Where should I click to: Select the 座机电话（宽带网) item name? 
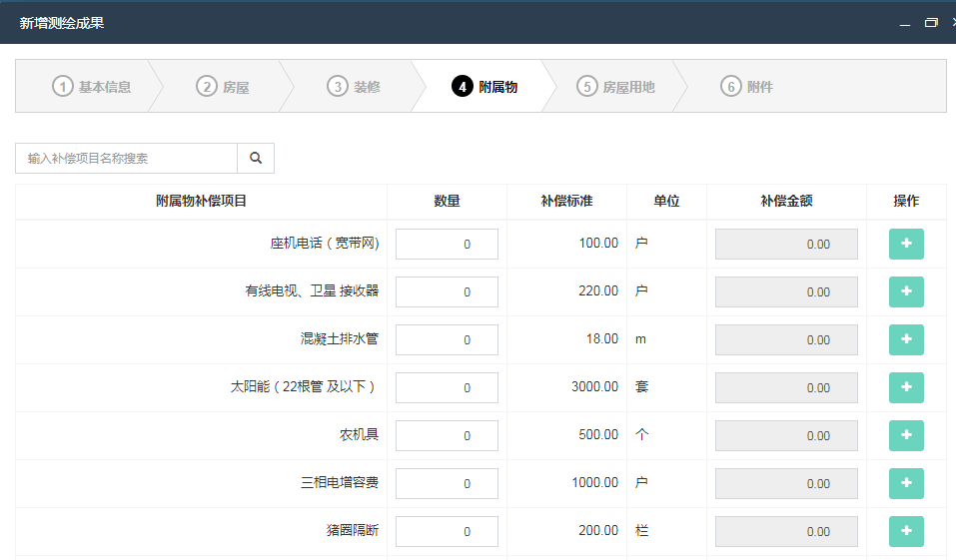325,244
